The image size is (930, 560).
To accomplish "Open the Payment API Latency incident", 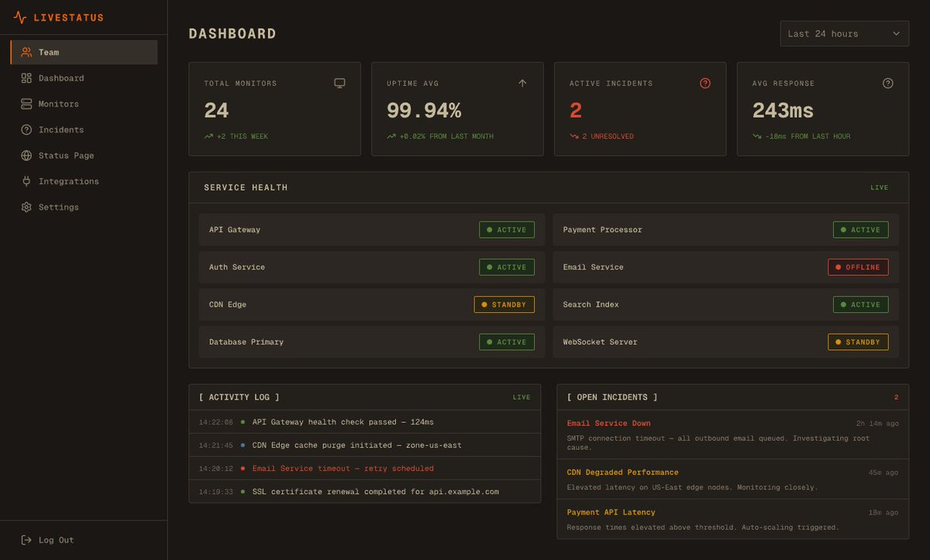I will click(x=732, y=519).
